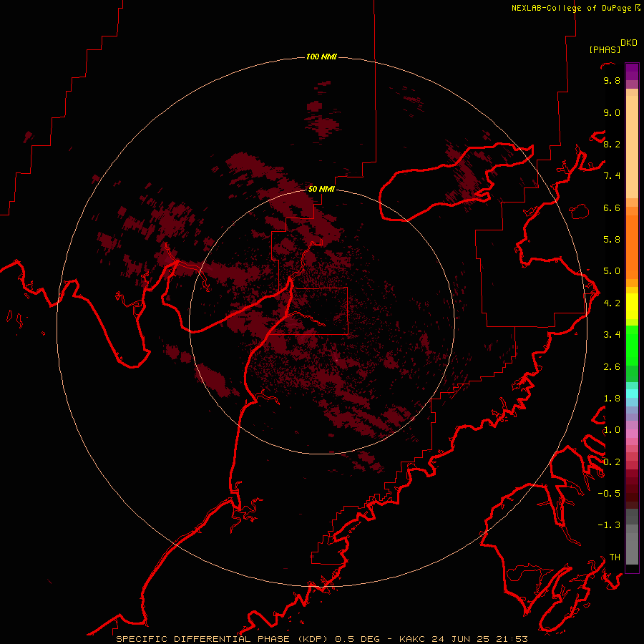Click the 100 NMI range ring label
Viewport: 644px width, 644px height.
tap(321, 57)
